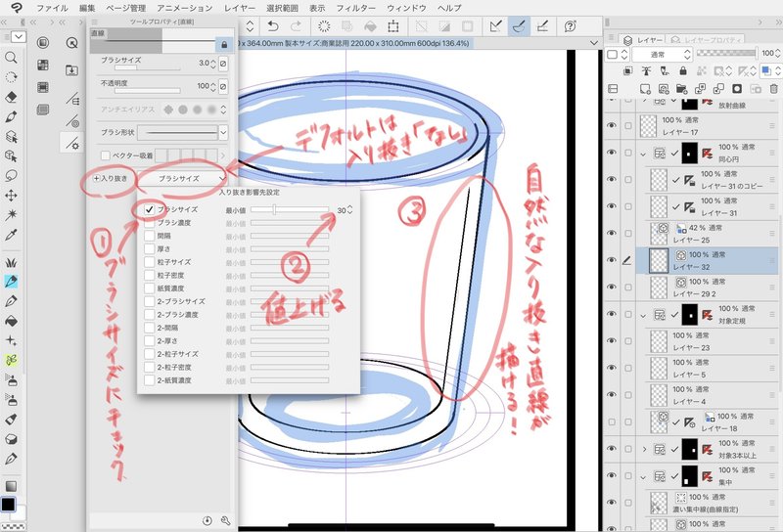The height and width of the screenshot is (532, 783).
Task: Collapse the 集中 layer folder
Action: pos(643,477)
